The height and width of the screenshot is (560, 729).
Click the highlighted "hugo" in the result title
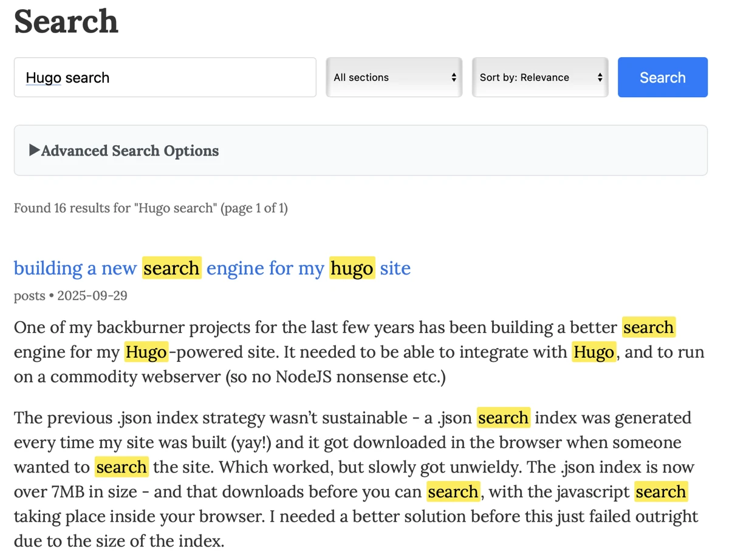click(x=352, y=268)
